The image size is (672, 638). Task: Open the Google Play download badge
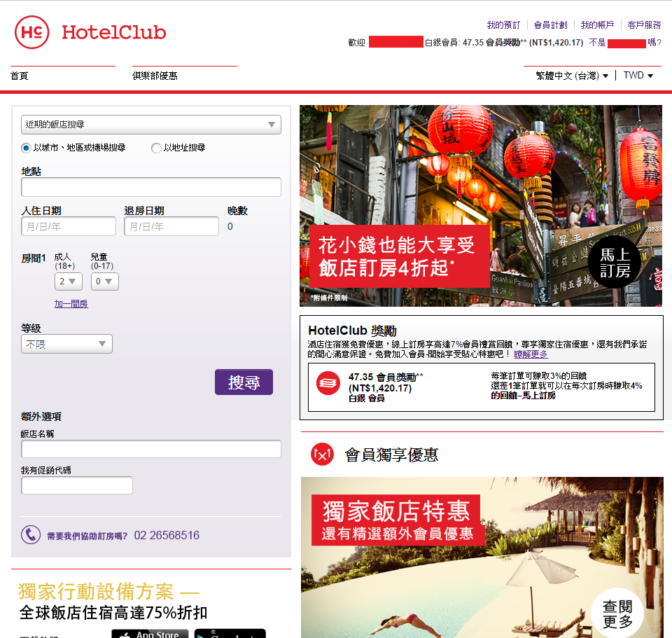click(230, 634)
